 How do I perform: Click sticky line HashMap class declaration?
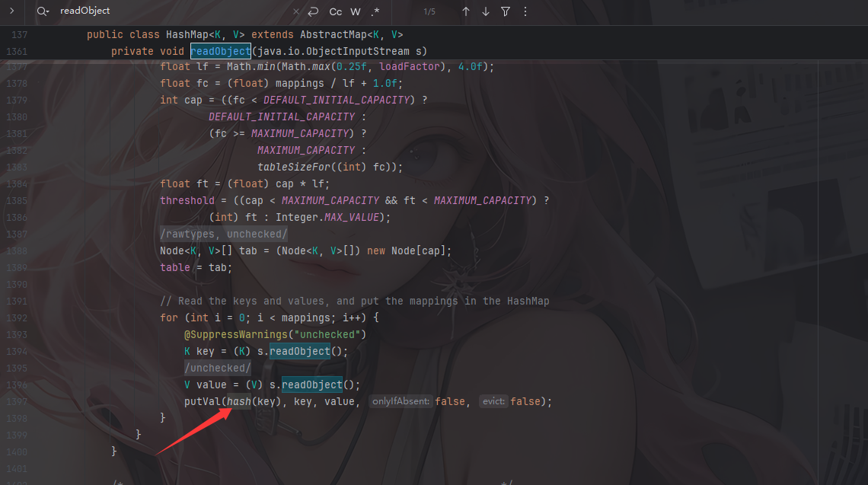click(244, 34)
